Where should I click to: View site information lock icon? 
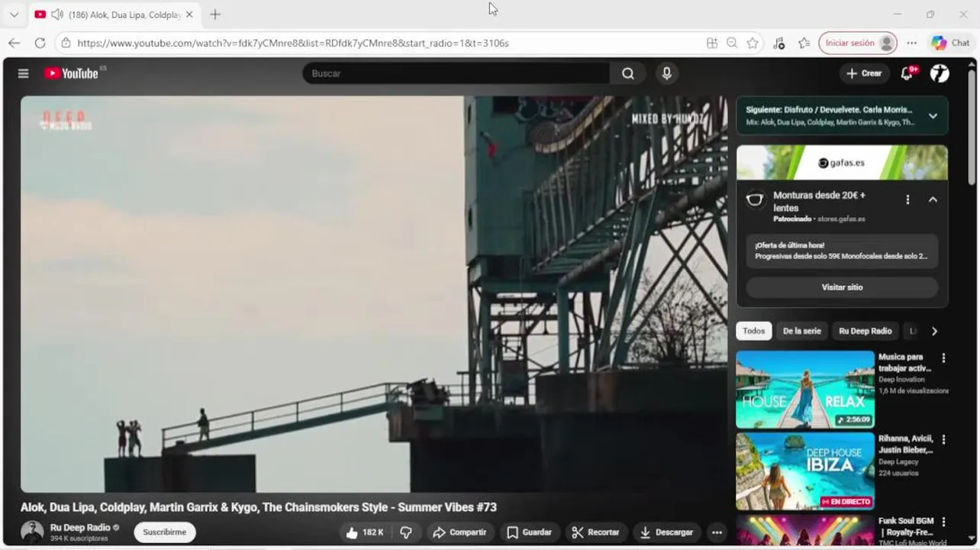[x=66, y=43]
